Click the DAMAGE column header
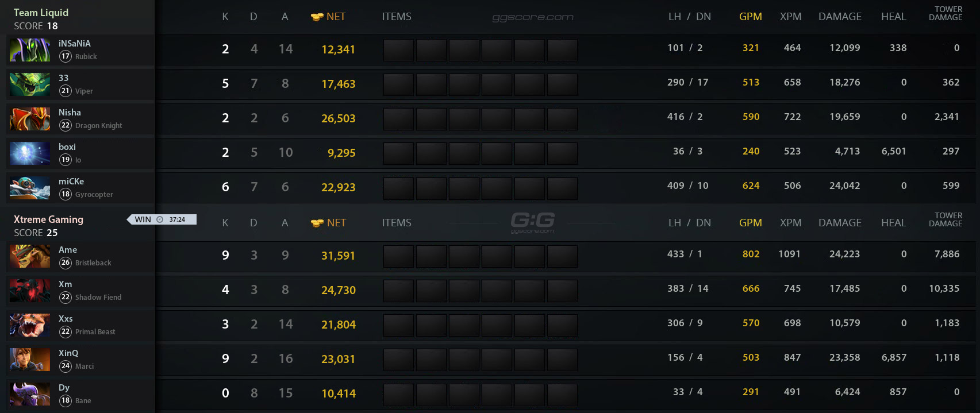The height and width of the screenshot is (413, 980). click(840, 17)
